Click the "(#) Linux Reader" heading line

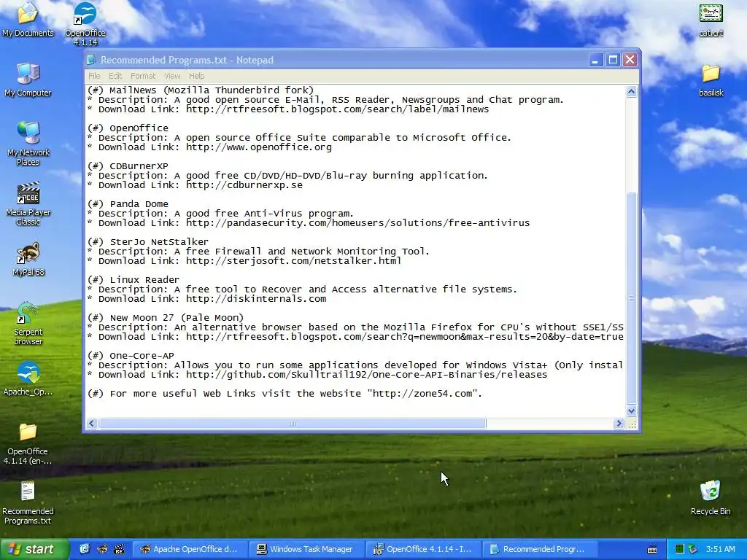[133, 279]
